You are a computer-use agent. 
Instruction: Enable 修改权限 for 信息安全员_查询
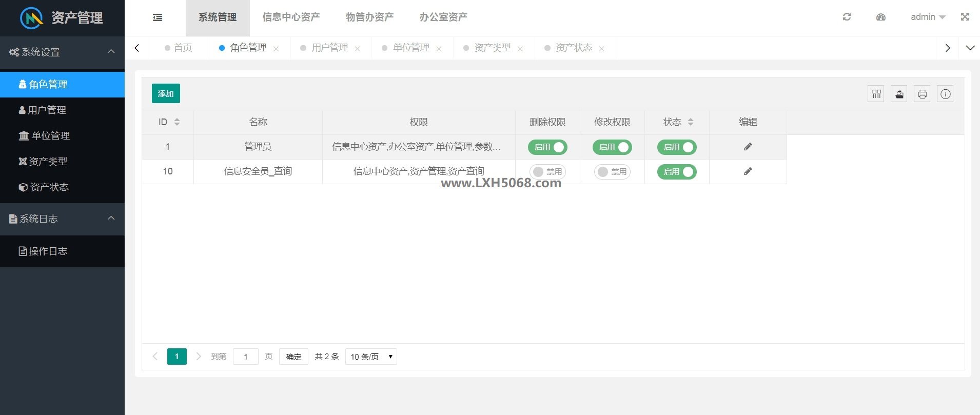tap(612, 172)
